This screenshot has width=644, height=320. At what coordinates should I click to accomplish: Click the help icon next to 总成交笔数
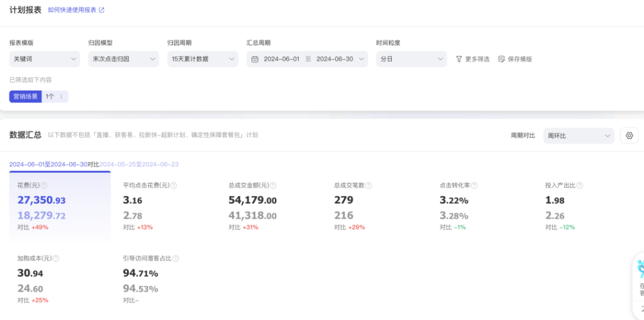tap(369, 185)
